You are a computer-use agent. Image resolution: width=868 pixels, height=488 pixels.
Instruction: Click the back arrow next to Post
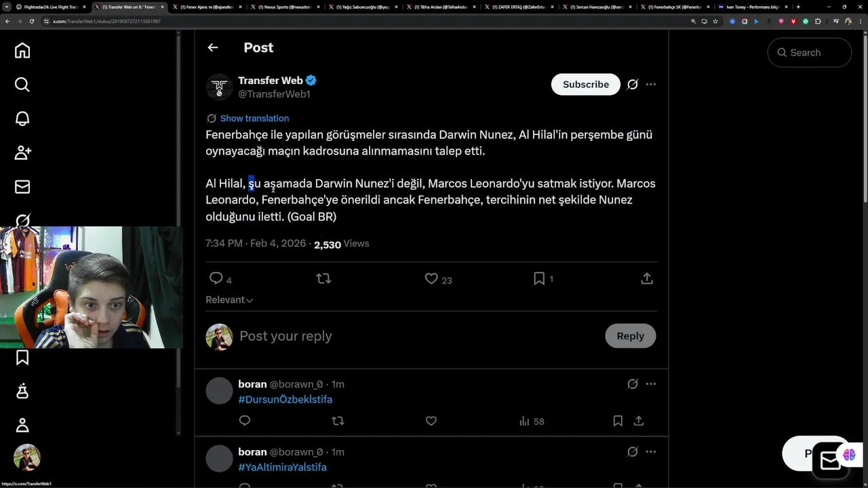[x=213, y=47]
